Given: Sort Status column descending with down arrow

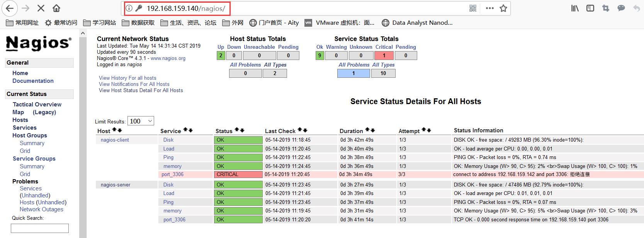Looking at the screenshot, I should point(242,130).
